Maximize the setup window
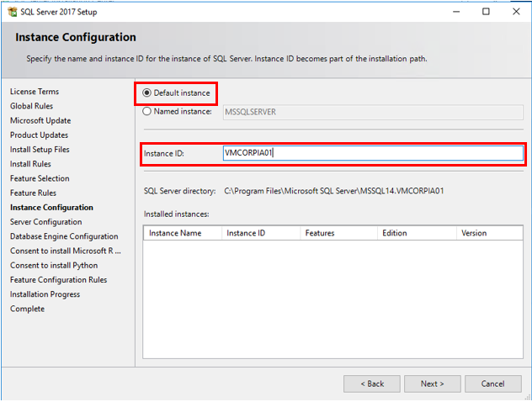The image size is (532, 402). tap(486, 12)
